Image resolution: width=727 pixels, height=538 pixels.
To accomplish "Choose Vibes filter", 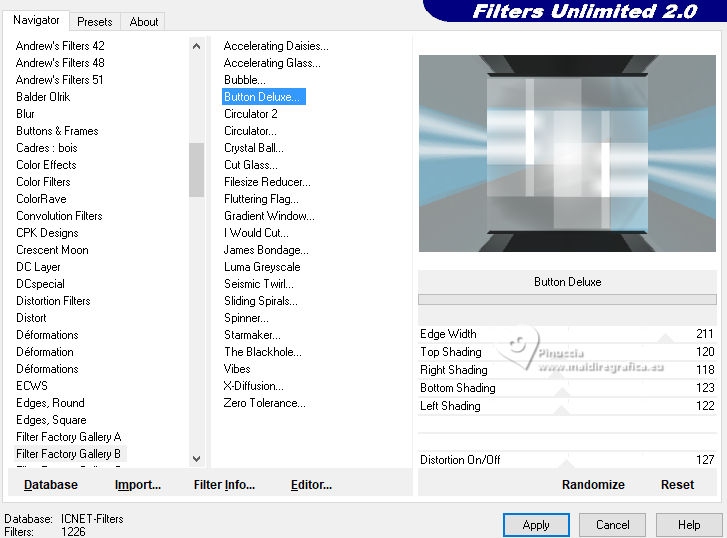I will pyautogui.click(x=237, y=369).
